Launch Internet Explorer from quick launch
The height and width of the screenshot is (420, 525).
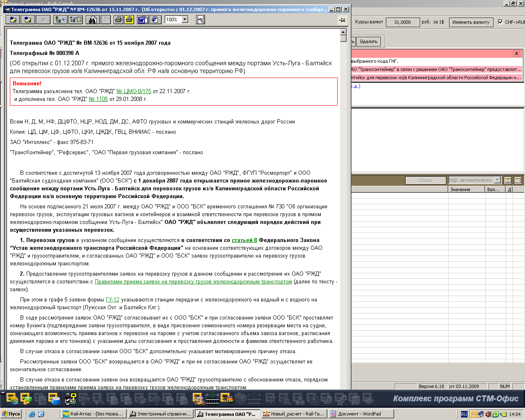coord(32,414)
